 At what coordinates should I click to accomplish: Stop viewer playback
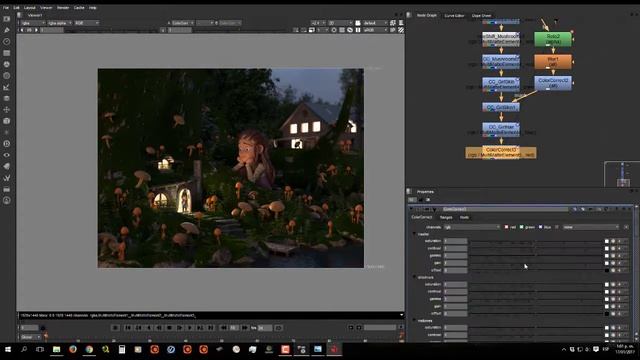169,328
